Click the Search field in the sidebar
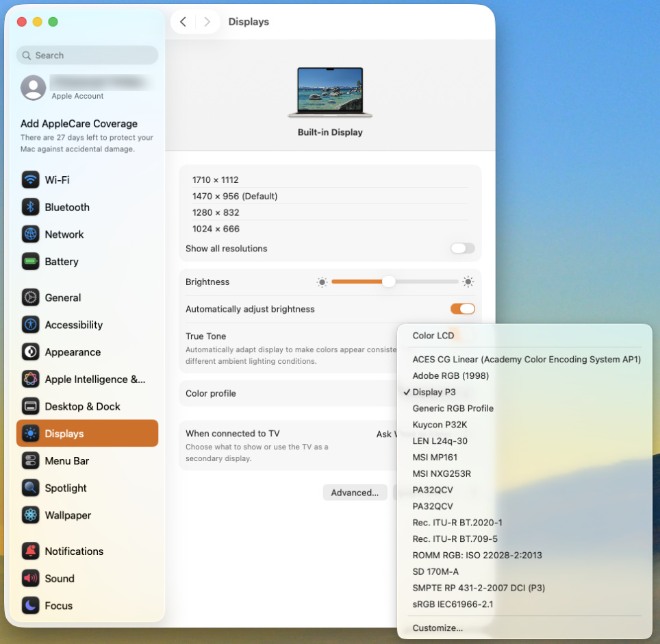The width and height of the screenshot is (660, 644). pos(87,55)
